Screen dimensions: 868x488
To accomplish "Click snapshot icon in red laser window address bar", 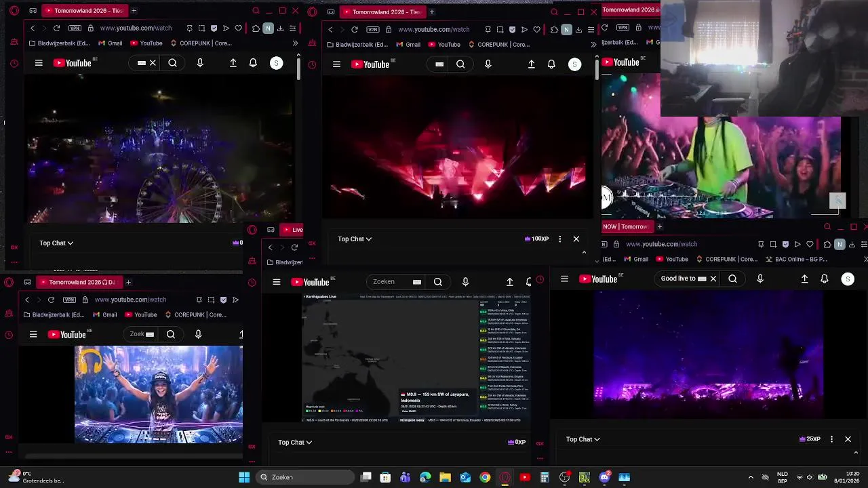I will coord(500,30).
